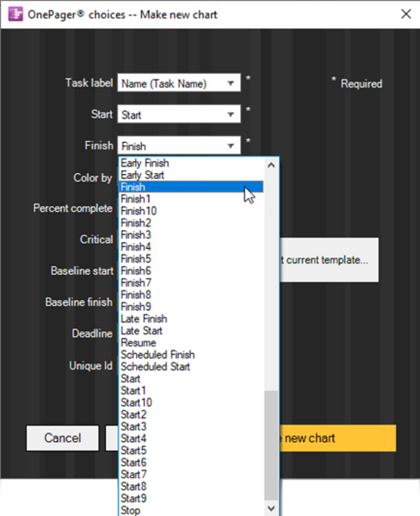
Task: Choose the Finish10 list entry
Action: pos(139,210)
